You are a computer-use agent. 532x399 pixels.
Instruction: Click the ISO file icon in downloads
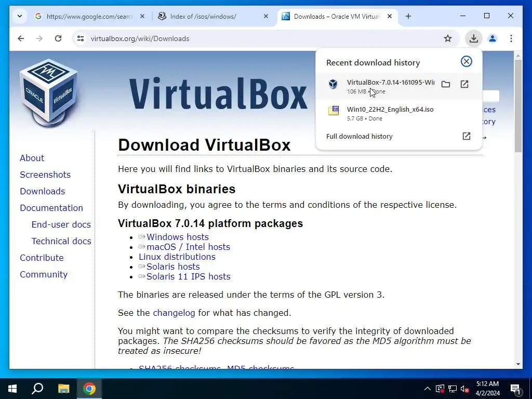coord(334,111)
